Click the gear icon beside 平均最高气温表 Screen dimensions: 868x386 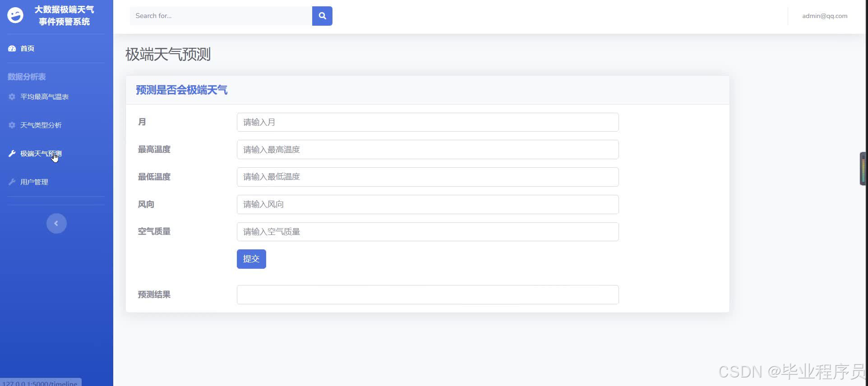[x=12, y=96]
